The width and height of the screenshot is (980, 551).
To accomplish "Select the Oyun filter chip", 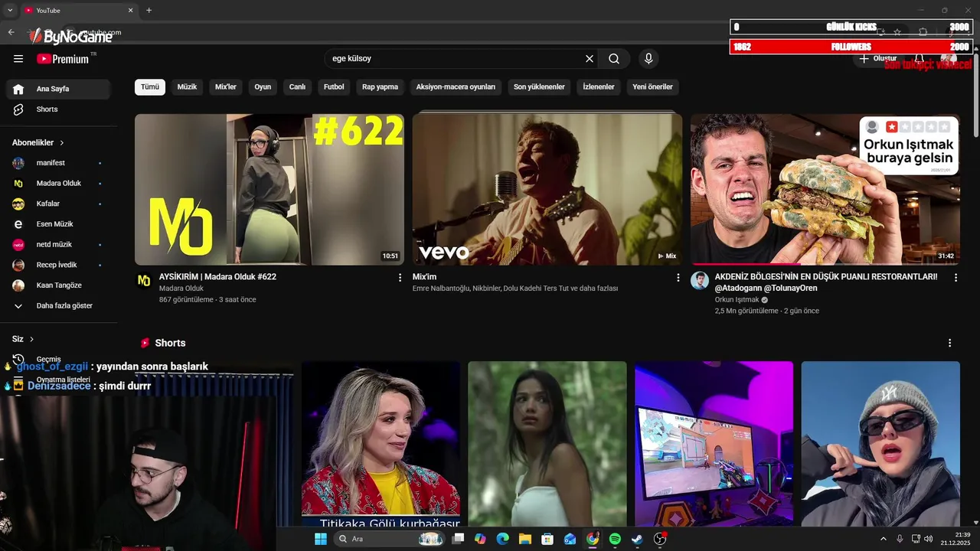I will click(x=263, y=87).
